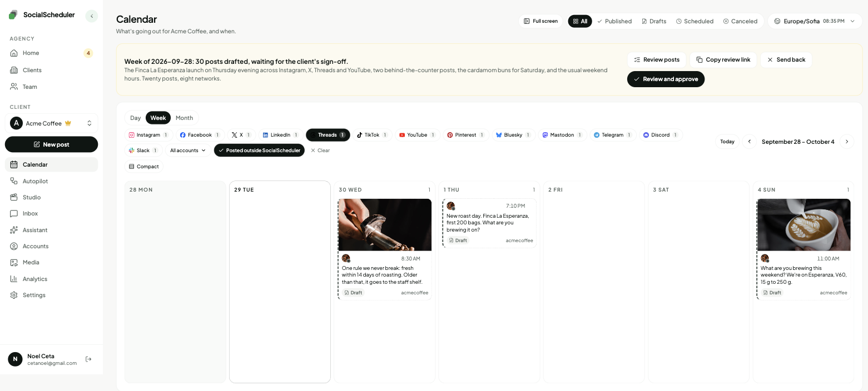This screenshot has width=868, height=391.
Task: Click the Calendar item in sidebar
Action: (51, 164)
